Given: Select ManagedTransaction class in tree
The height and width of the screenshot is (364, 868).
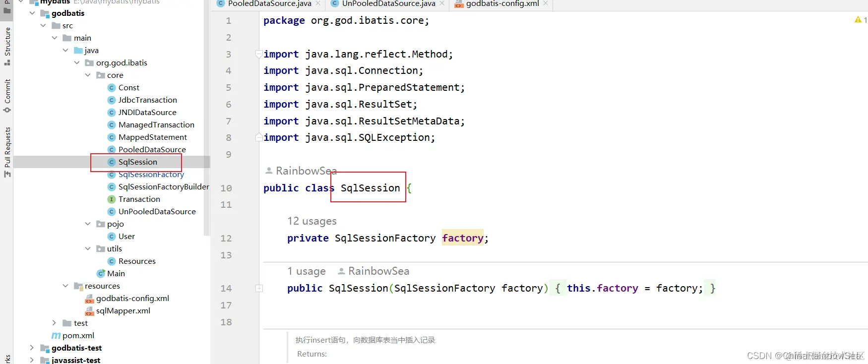Looking at the screenshot, I should pyautogui.click(x=156, y=124).
